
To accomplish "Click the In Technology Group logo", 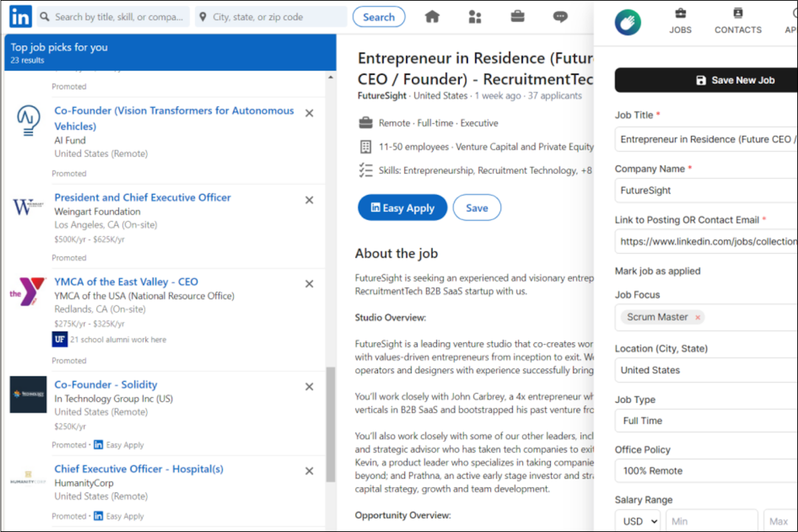I will click(28, 394).
